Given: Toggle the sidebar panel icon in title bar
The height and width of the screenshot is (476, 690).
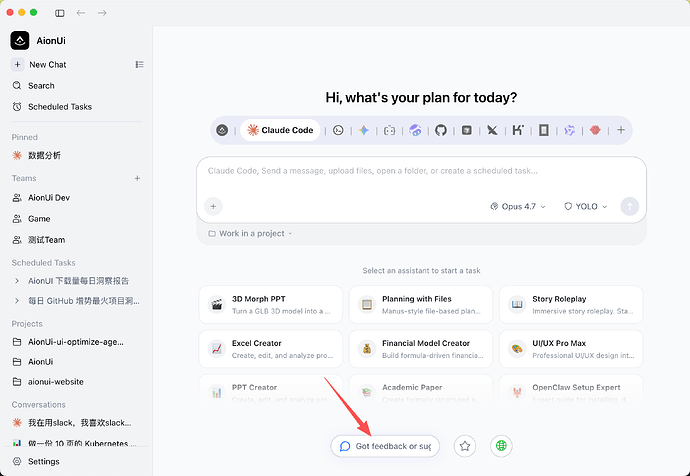Looking at the screenshot, I should click(60, 13).
